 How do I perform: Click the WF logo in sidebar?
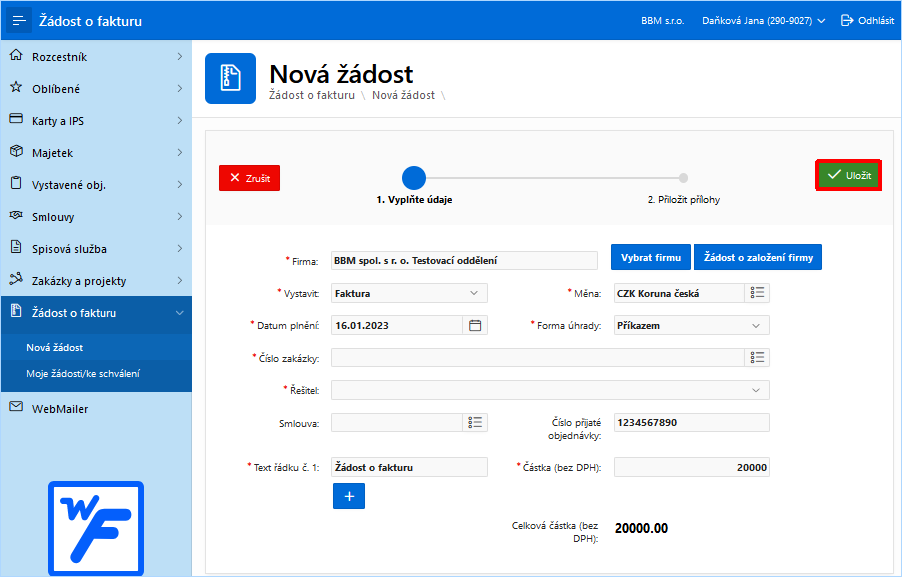96,528
